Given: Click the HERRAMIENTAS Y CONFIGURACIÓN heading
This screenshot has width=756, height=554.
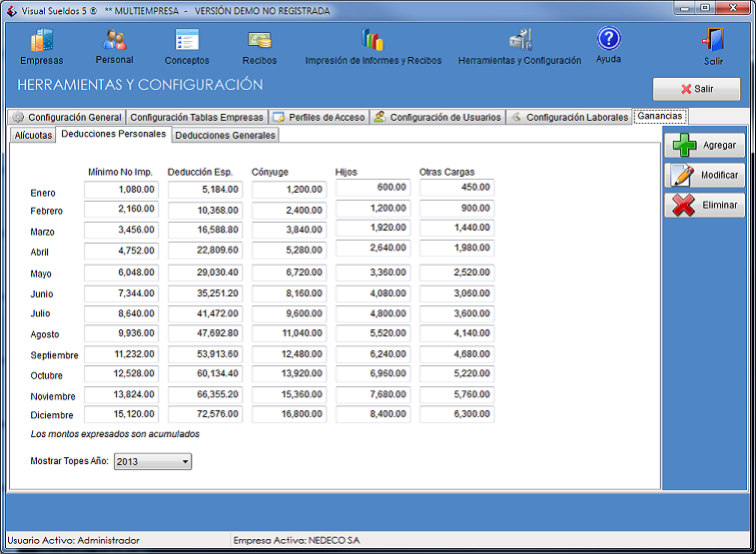Looking at the screenshot, I should [x=140, y=85].
